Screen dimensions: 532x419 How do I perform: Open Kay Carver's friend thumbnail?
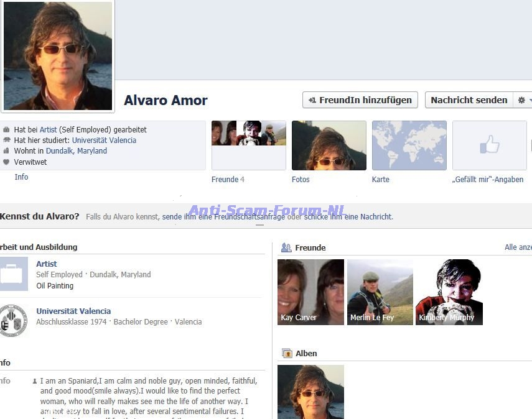point(310,292)
